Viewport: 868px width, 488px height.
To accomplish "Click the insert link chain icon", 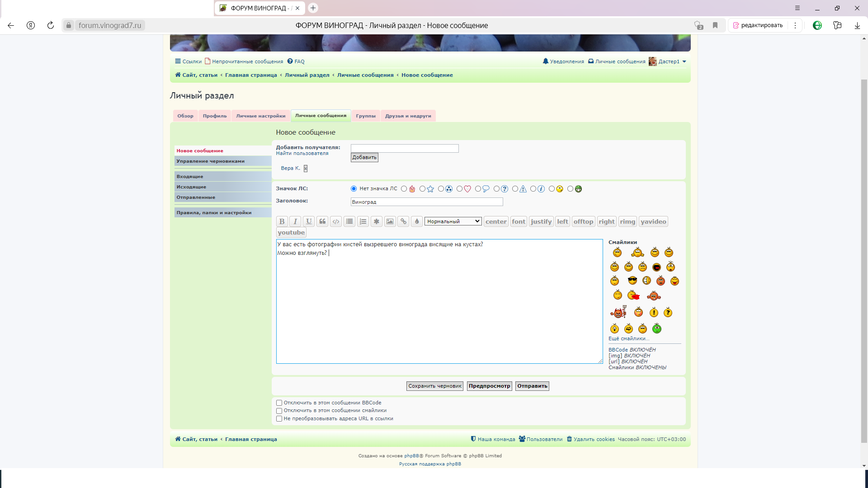I will pyautogui.click(x=403, y=221).
